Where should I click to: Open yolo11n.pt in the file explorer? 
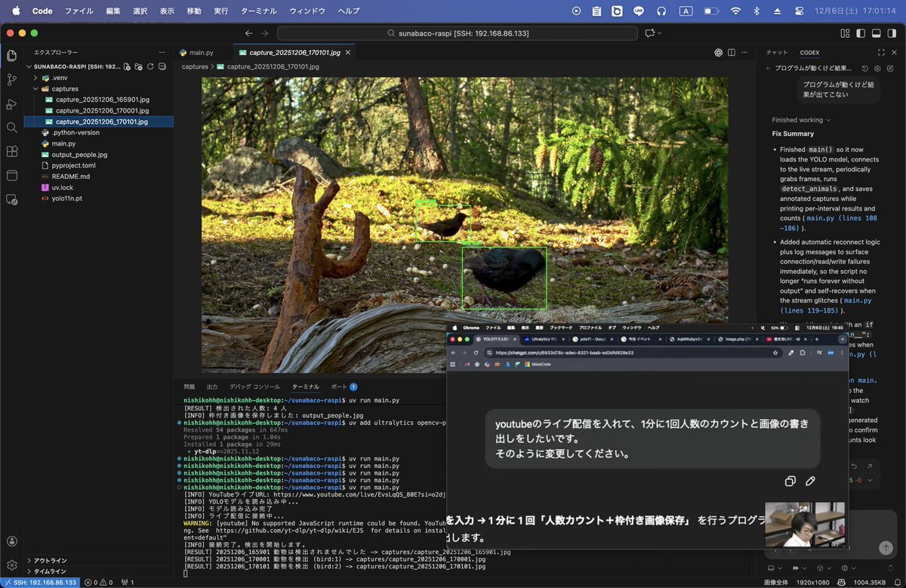click(66, 199)
